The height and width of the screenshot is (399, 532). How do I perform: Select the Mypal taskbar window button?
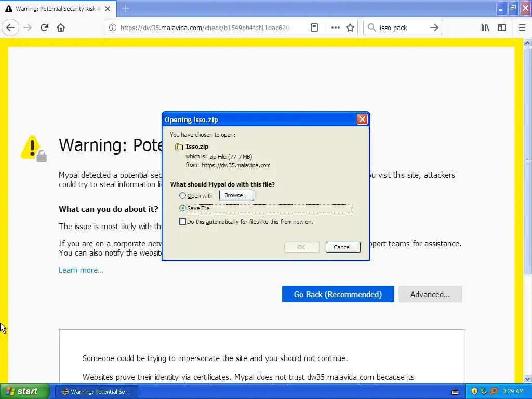point(96,392)
